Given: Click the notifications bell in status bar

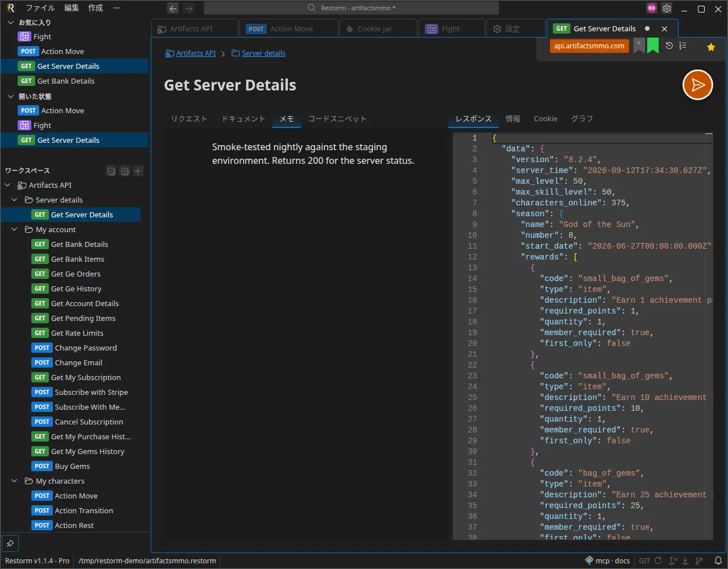Looking at the screenshot, I should tap(718, 560).
